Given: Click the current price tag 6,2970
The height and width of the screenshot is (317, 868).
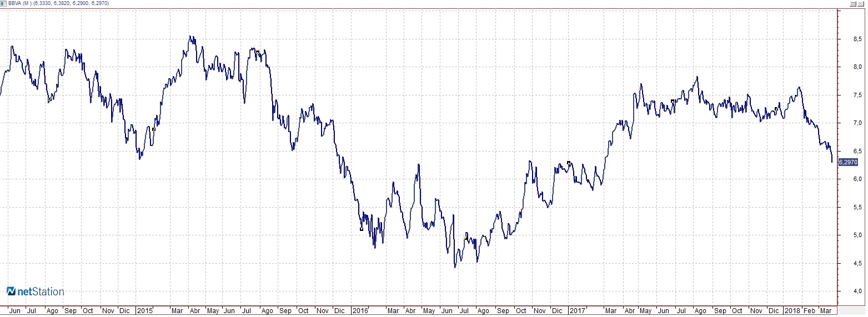Looking at the screenshot, I should [848, 162].
